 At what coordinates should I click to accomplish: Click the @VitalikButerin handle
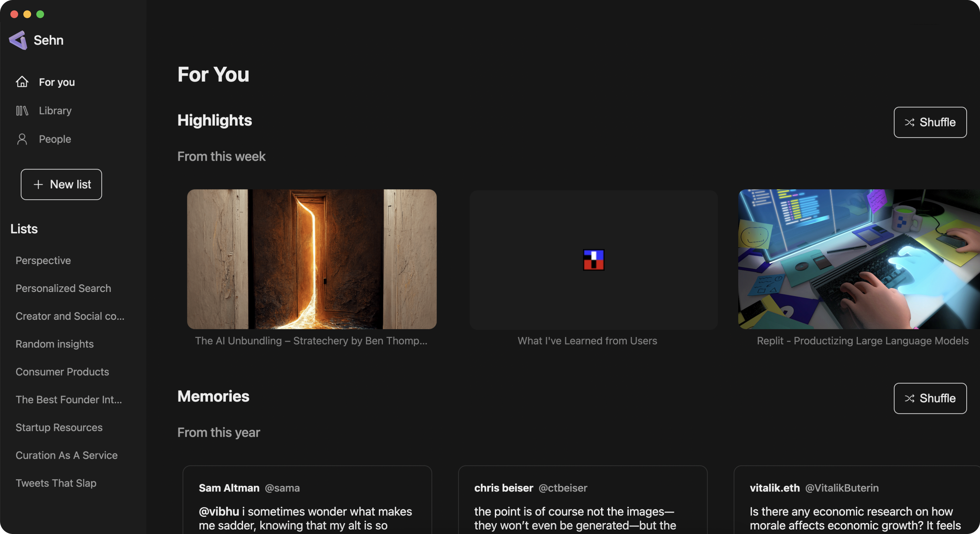pyautogui.click(x=842, y=488)
